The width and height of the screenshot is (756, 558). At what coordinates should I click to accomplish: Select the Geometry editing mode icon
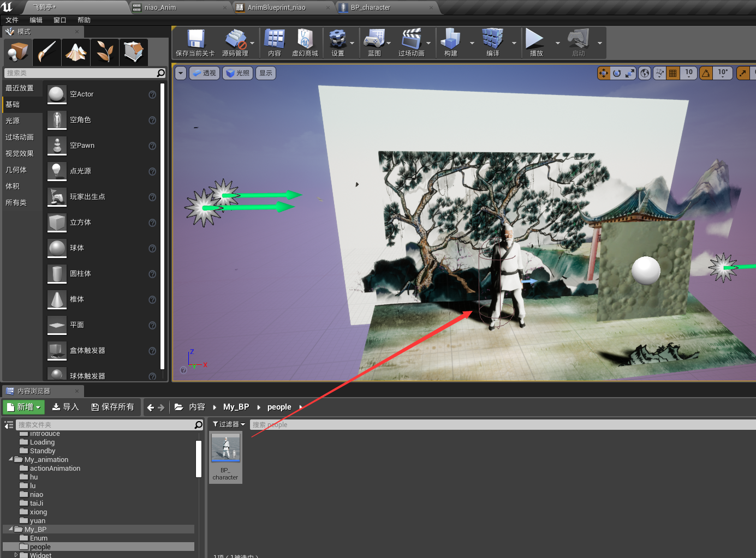click(133, 52)
